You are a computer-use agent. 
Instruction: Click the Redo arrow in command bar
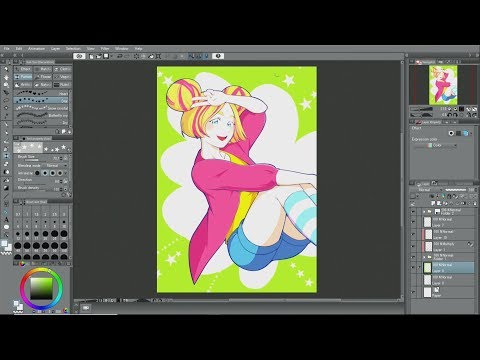127,56
